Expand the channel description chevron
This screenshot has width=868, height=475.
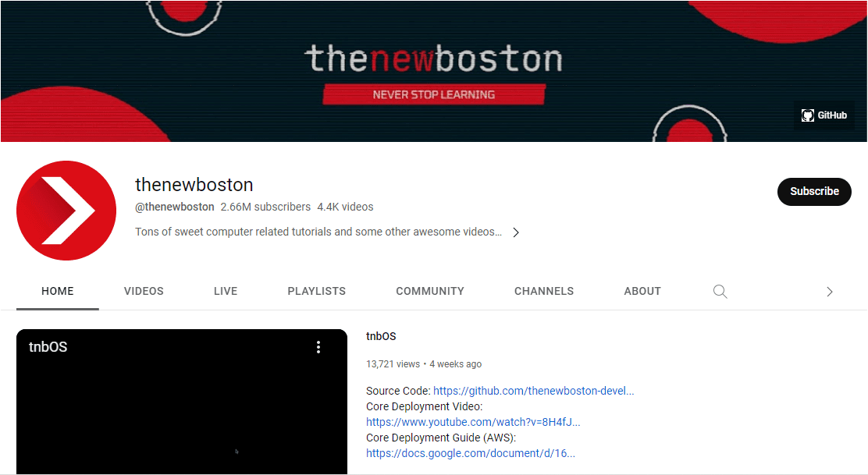click(x=516, y=232)
